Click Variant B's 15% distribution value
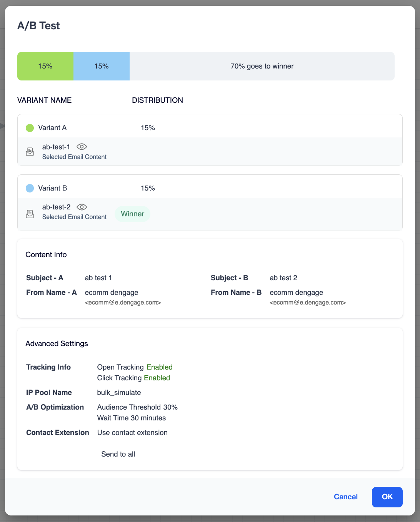 click(x=148, y=188)
